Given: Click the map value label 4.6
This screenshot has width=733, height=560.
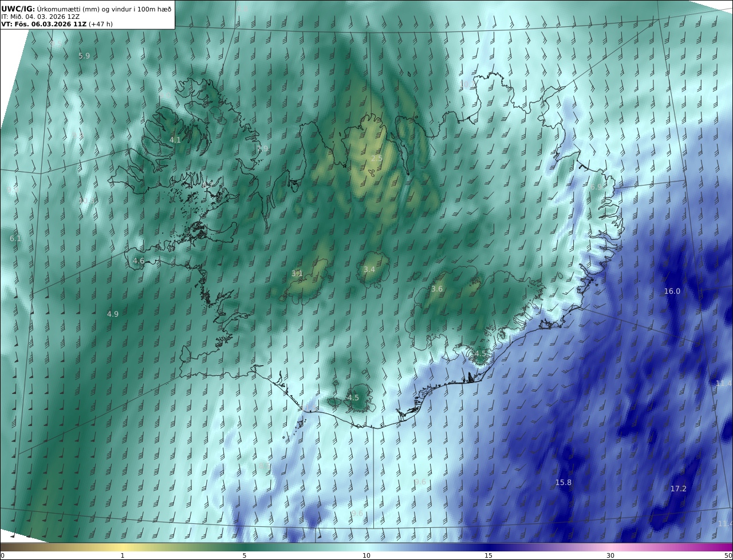Looking at the screenshot, I should (x=139, y=261).
